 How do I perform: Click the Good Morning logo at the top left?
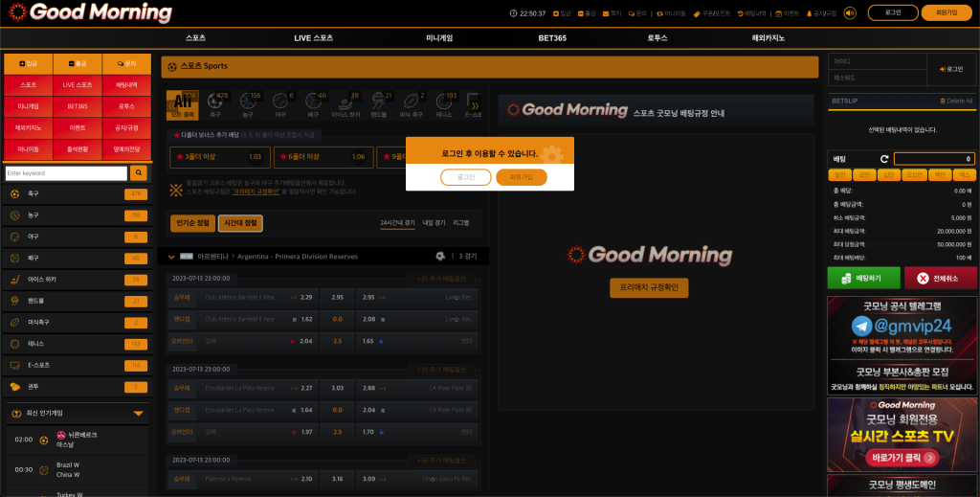91,11
